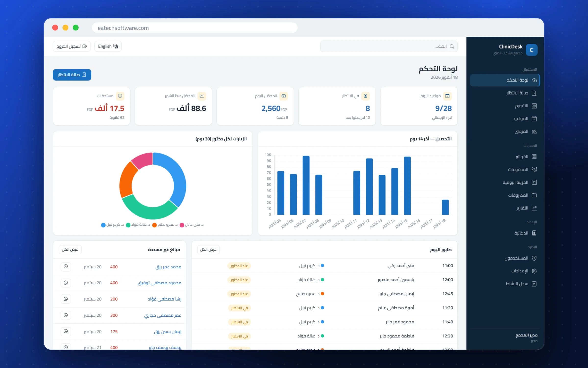
Task: Click WhatsApp icon for محمود مصطفى توفيق
Action: coord(66,283)
